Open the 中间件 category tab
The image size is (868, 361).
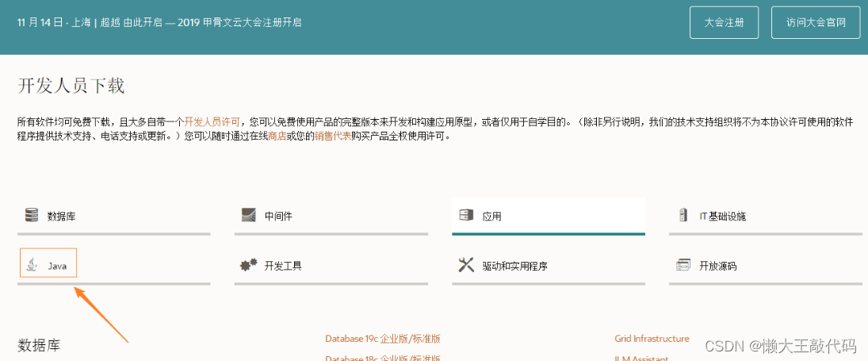tap(331, 216)
